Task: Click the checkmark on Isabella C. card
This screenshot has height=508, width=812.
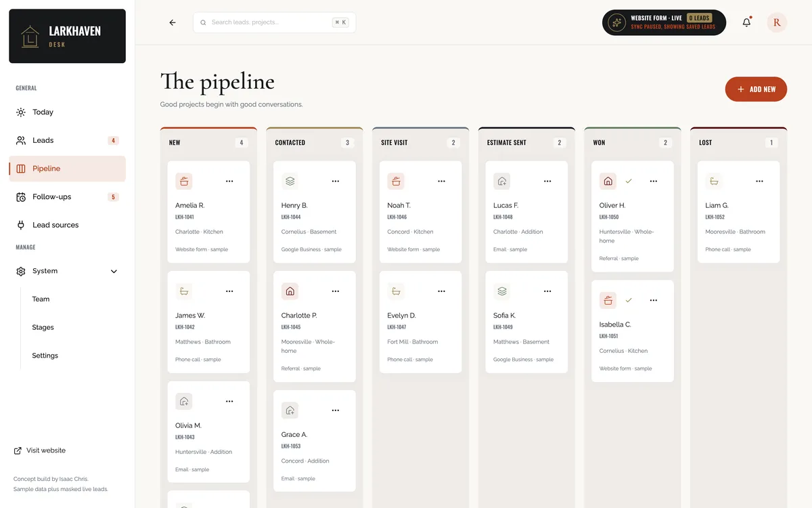Action: click(x=629, y=300)
